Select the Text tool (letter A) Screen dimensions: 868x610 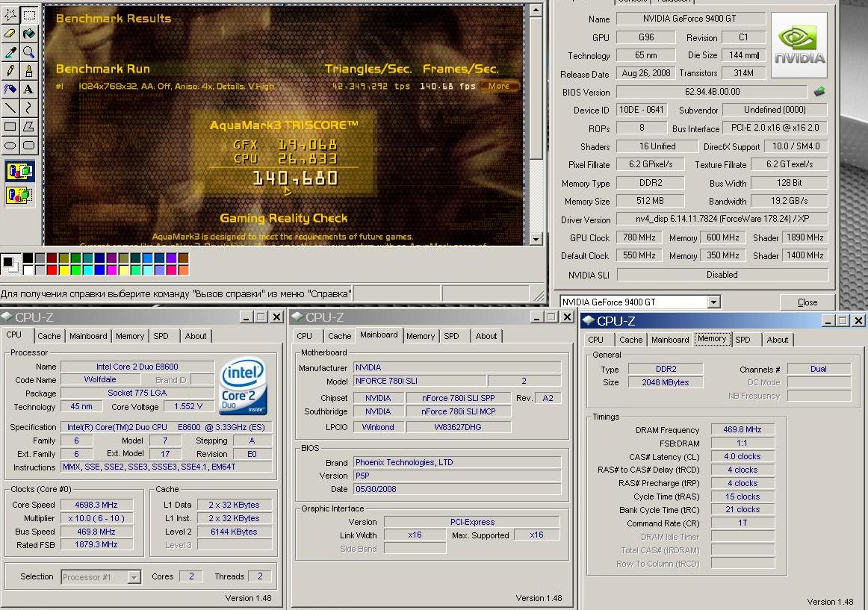tap(29, 89)
